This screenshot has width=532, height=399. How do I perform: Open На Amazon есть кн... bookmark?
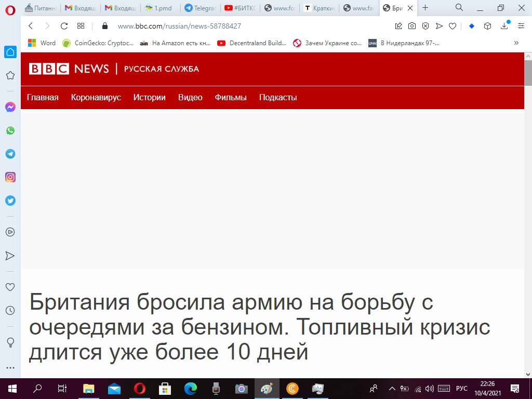coord(176,43)
